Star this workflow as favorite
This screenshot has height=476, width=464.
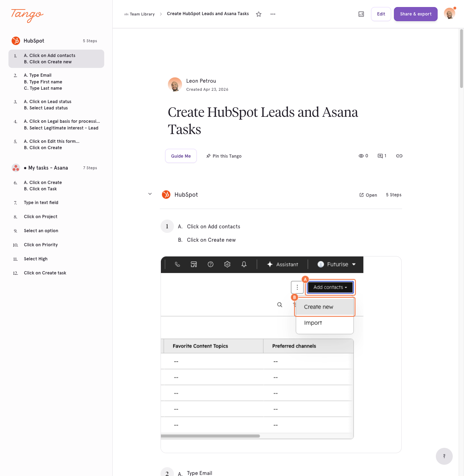(259, 14)
